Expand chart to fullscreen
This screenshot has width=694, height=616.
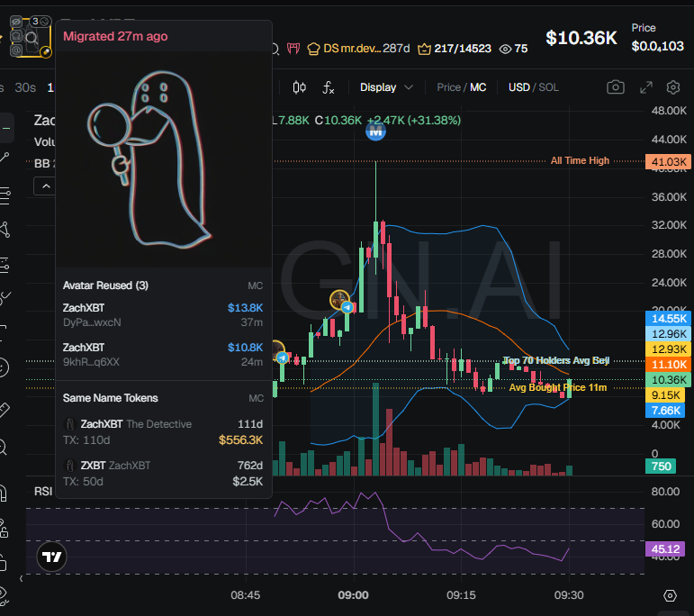point(646,87)
